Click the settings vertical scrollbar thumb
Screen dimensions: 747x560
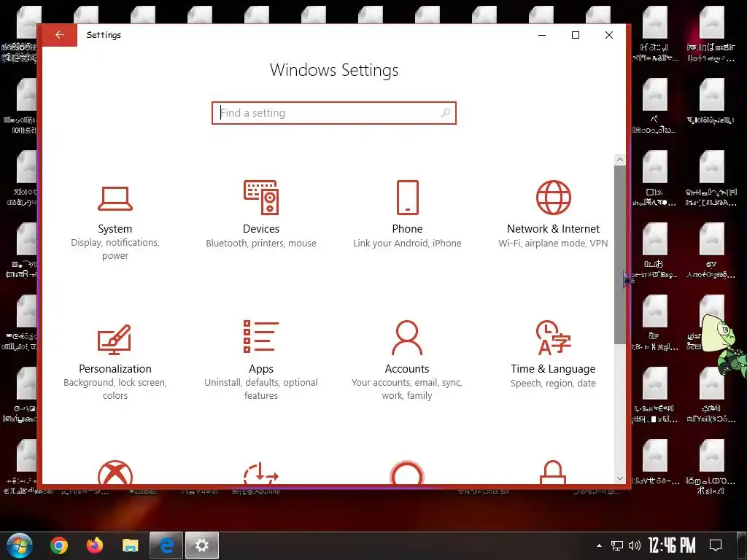coord(620,254)
